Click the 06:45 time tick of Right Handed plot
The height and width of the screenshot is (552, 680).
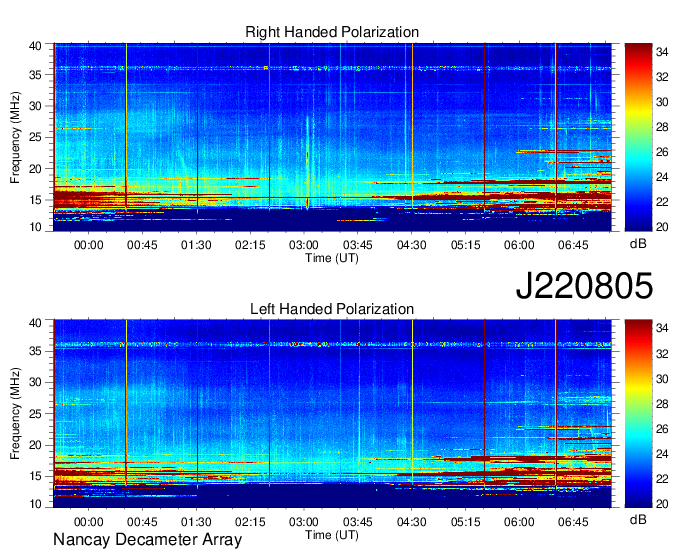tap(573, 245)
